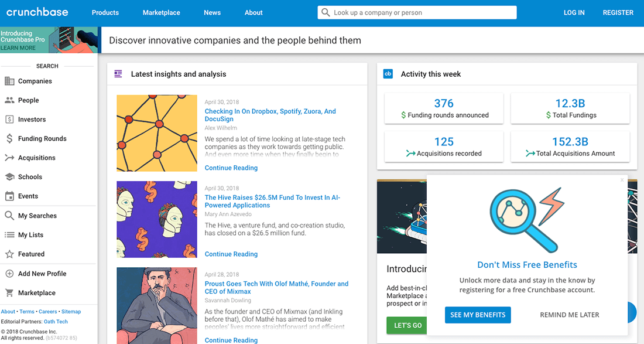This screenshot has width=644, height=344.
Task: Click the Companies building icon in sidebar
Action: pos(9,81)
